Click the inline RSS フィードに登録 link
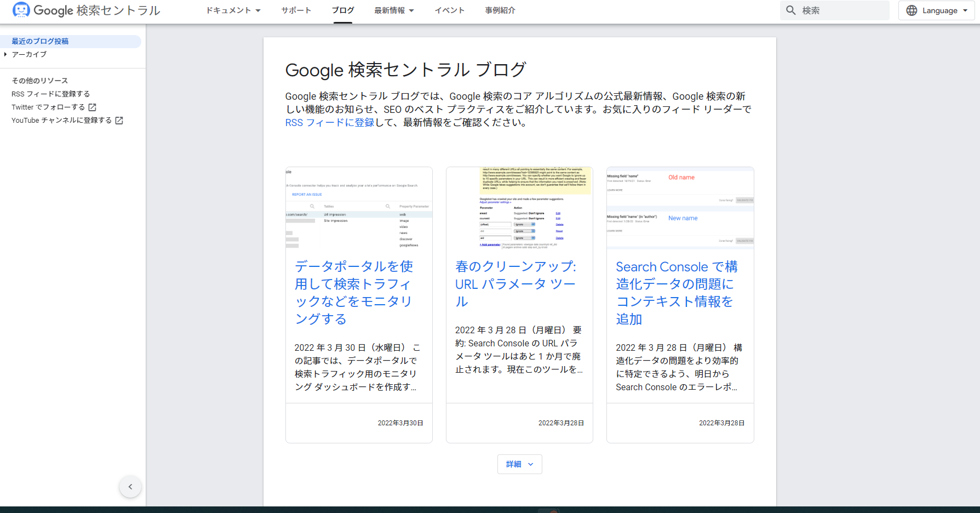This screenshot has height=513, width=980. [330, 123]
